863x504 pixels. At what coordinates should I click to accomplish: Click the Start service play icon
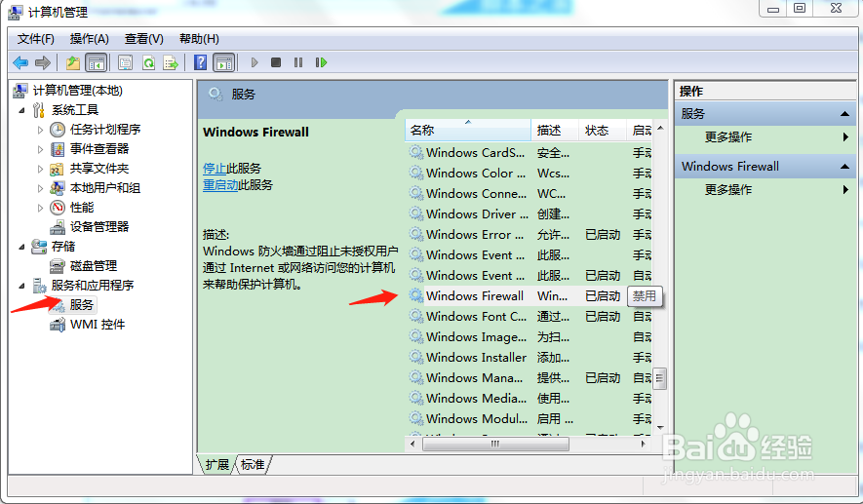tap(255, 62)
